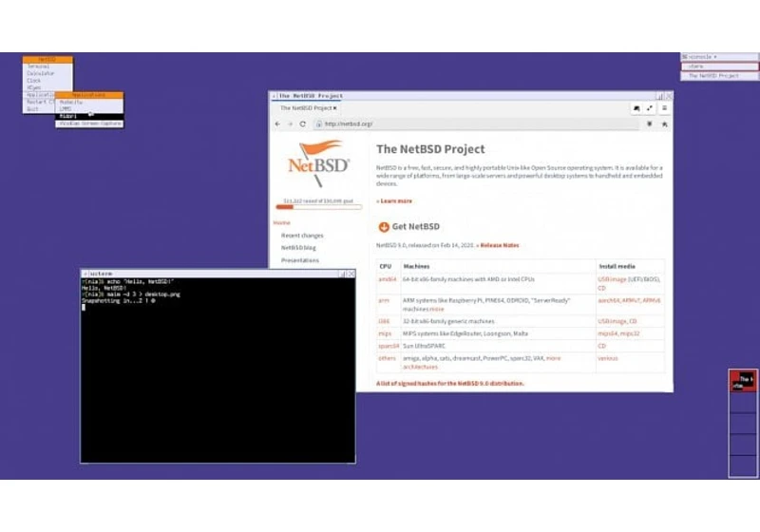Open the Applications submenu entry
Viewport: 760px width, 532px height.
coord(39,95)
